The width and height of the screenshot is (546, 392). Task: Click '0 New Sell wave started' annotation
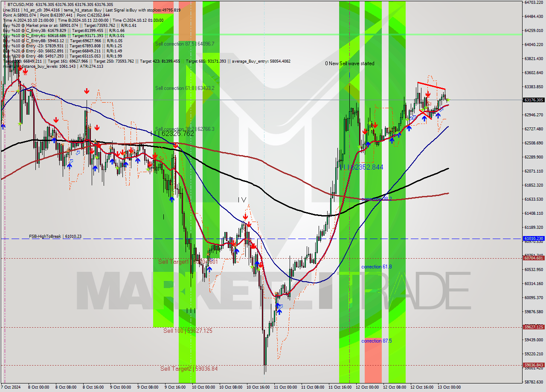350,63
